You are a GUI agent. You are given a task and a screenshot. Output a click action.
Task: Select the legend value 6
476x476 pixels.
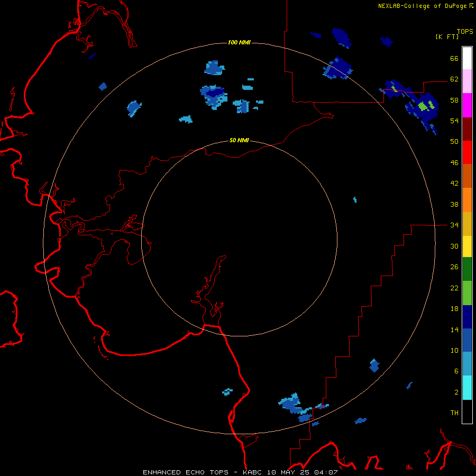click(x=456, y=371)
